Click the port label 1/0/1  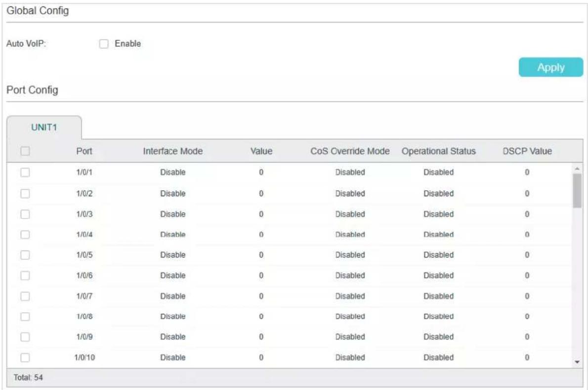[84, 173]
